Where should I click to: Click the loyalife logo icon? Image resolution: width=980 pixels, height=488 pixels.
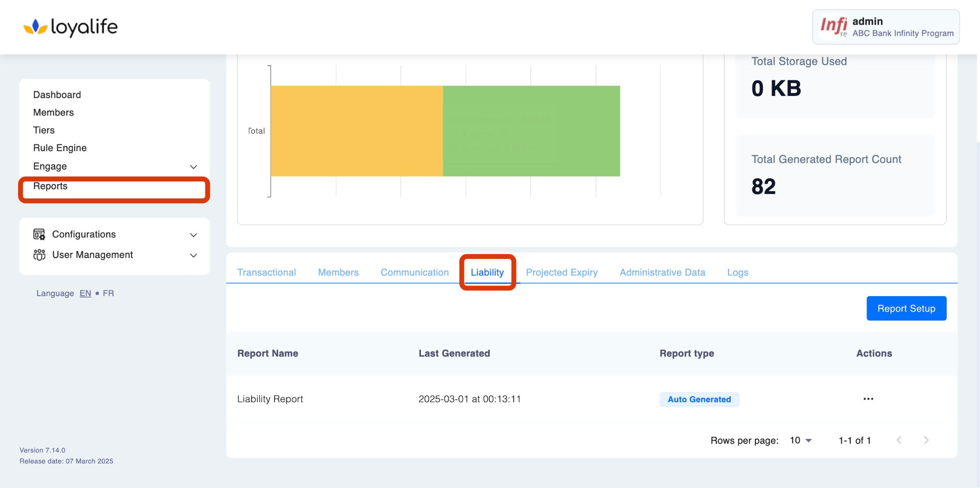[35, 27]
